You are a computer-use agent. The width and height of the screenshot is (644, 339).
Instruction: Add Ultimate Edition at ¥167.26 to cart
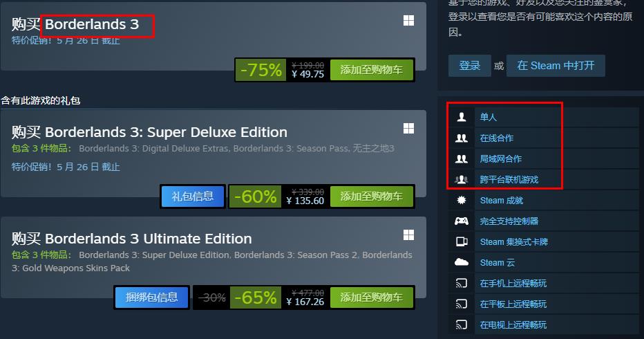click(x=371, y=297)
